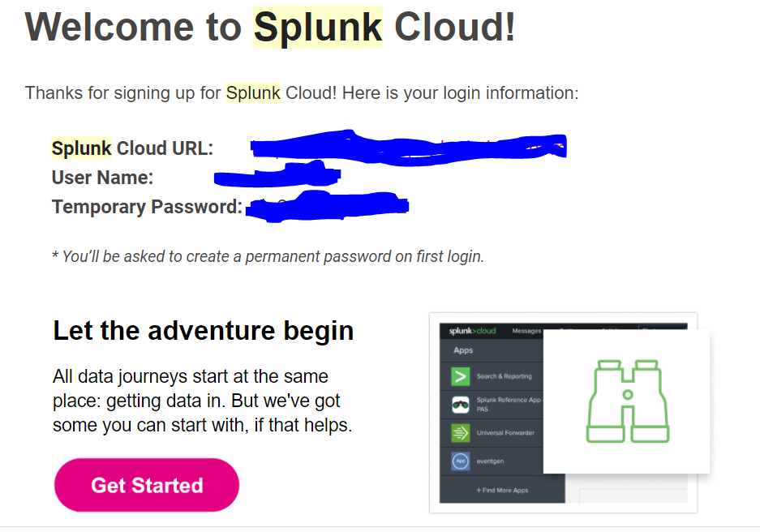Select the Apps panel header
Screen dimensions: 760x532
[464, 350]
